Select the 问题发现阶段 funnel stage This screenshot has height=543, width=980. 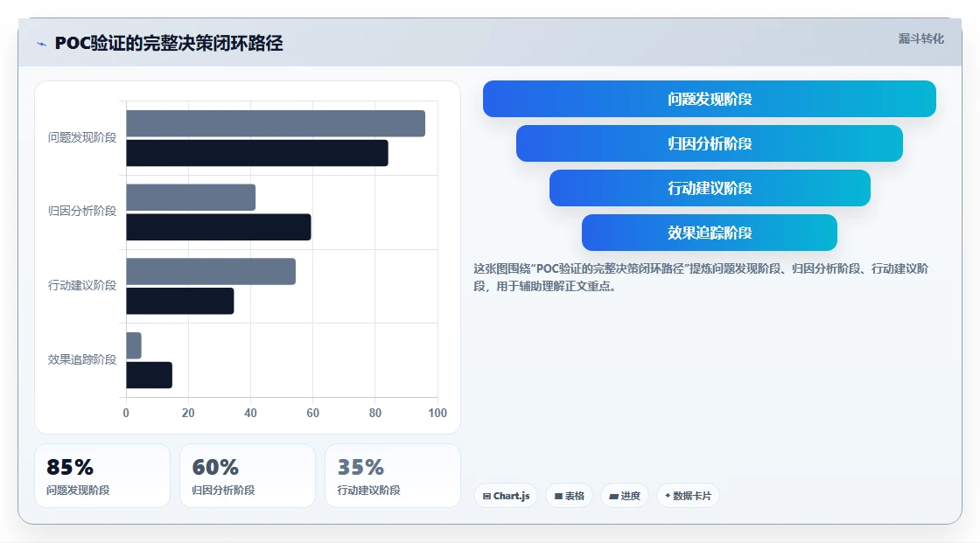[710, 99]
